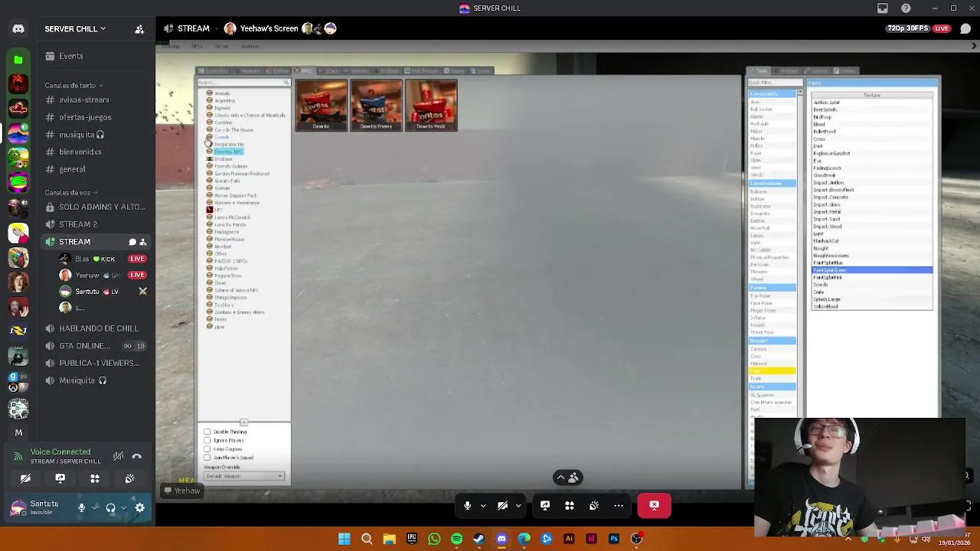Mute microphone in the user panel

click(x=82, y=507)
